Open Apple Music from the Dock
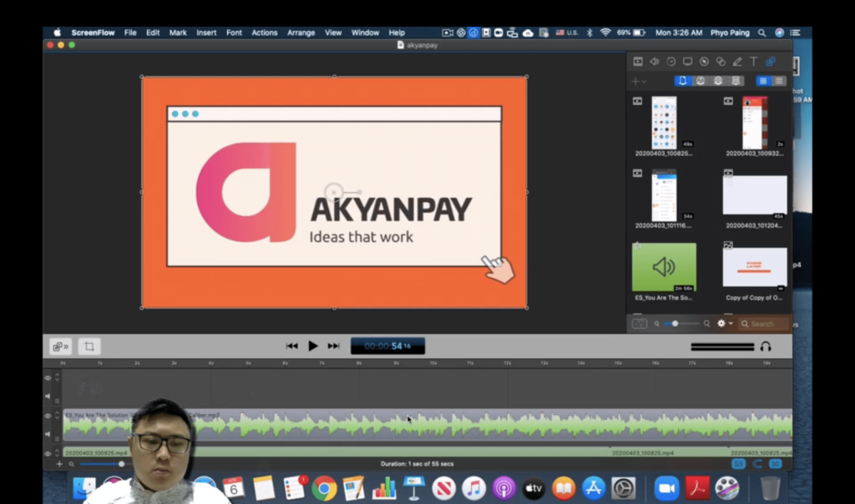Screen dimensions: 855x504 pos(474,488)
